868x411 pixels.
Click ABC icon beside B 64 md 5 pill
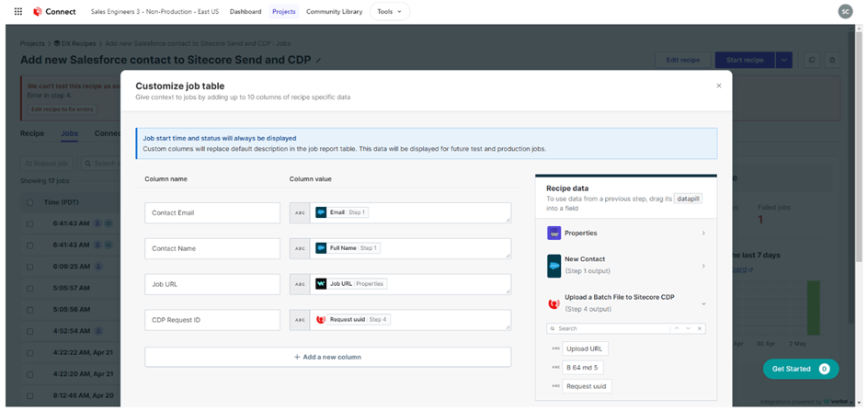(x=555, y=368)
